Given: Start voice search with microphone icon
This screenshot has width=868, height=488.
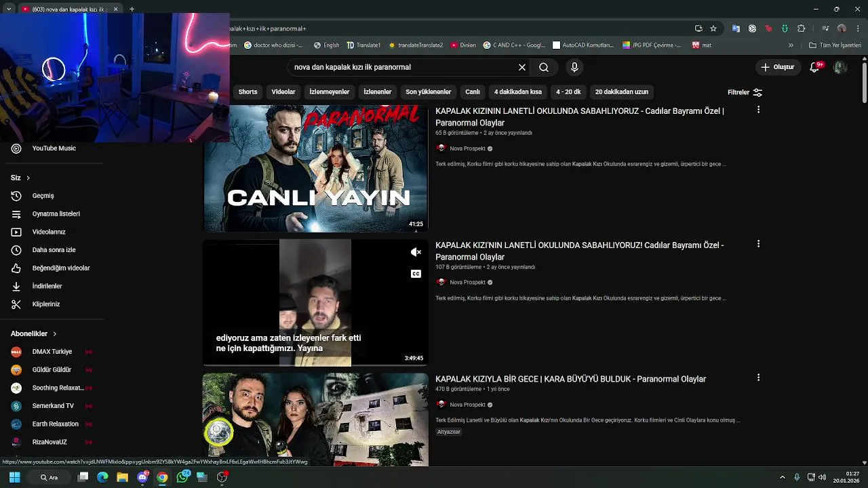Looking at the screenshot, I should click(x=574, y=67).
